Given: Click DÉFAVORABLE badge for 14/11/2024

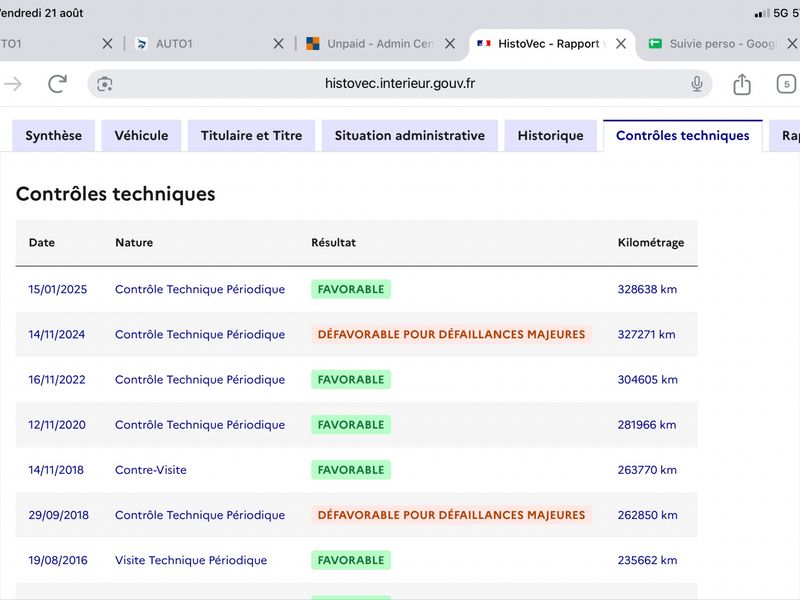Looking at the screenshot, I should pos(452,335).
